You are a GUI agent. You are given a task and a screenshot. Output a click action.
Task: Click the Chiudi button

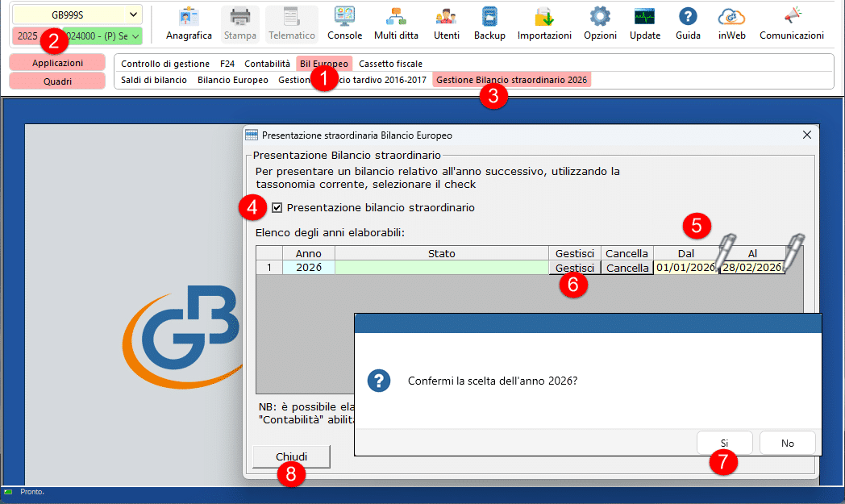[x=292, y=456]
